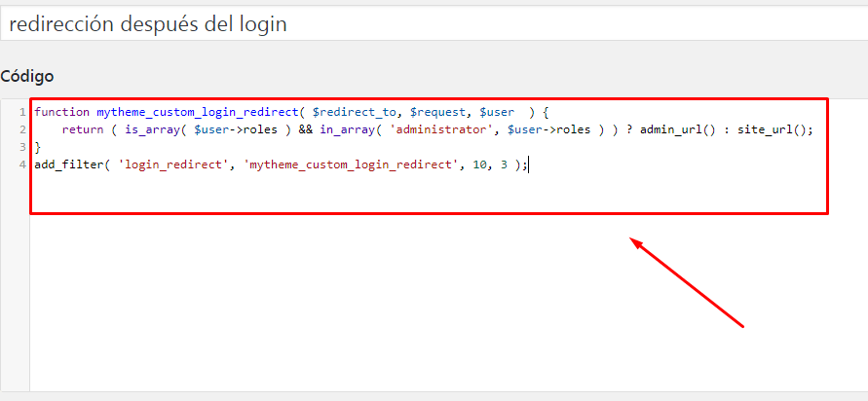Click the number 10 on line 4
The width and height of the screenshot is (868, 401).
click(x=480, y=164)
